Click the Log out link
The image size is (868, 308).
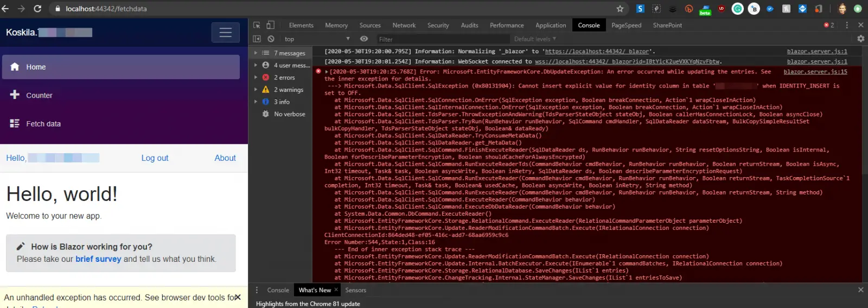(155, 158)
